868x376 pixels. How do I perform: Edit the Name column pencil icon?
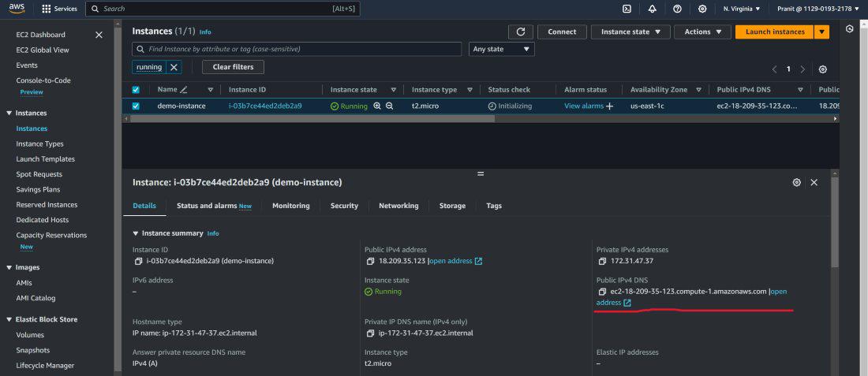[184, 90]
